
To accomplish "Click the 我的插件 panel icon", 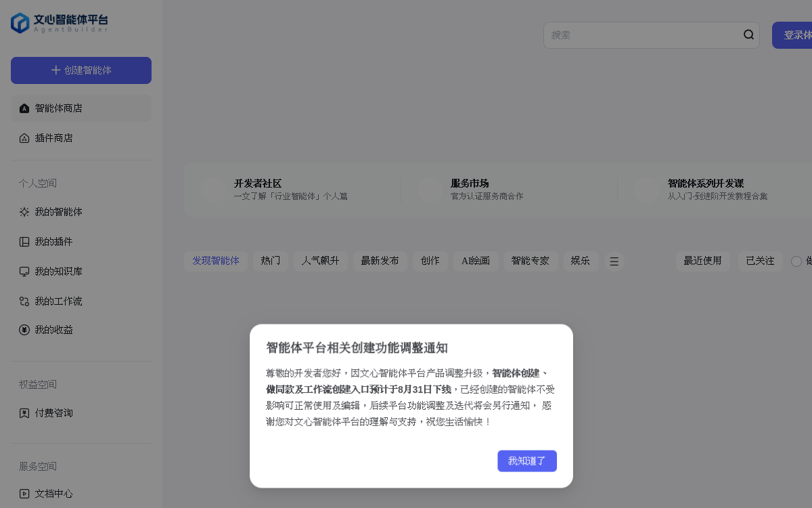I will (24, 242).
